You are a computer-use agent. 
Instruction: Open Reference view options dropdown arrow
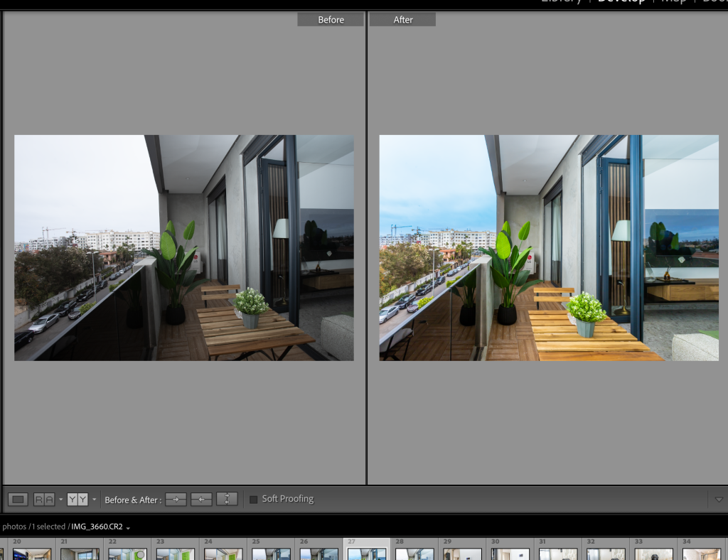[x=60, y=500]
